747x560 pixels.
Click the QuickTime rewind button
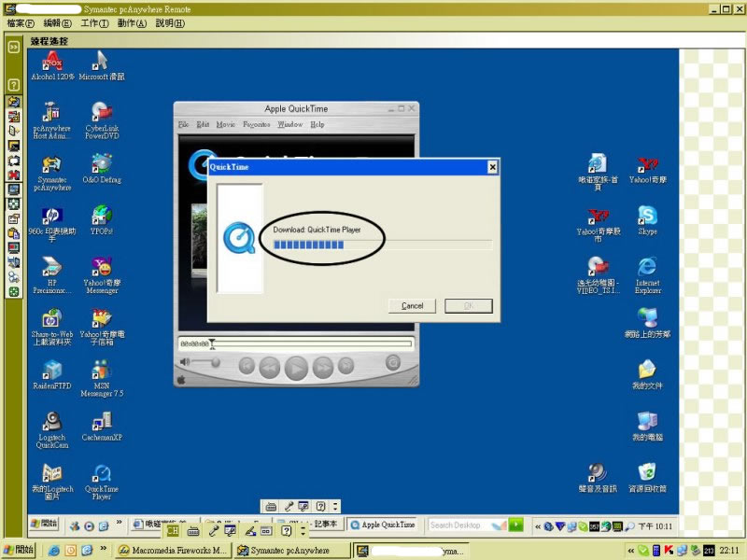pyautogui.click(x=269, y=368)
